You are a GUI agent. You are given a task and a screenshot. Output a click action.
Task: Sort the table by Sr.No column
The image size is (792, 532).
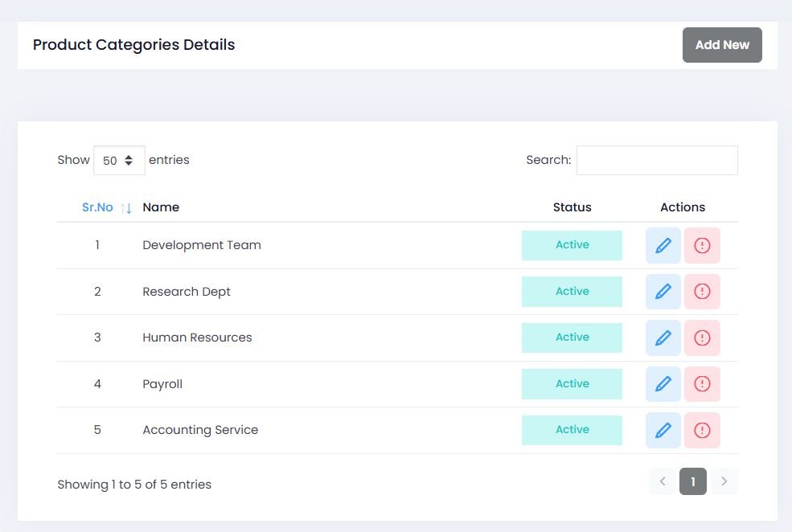(x=98, y=207)
